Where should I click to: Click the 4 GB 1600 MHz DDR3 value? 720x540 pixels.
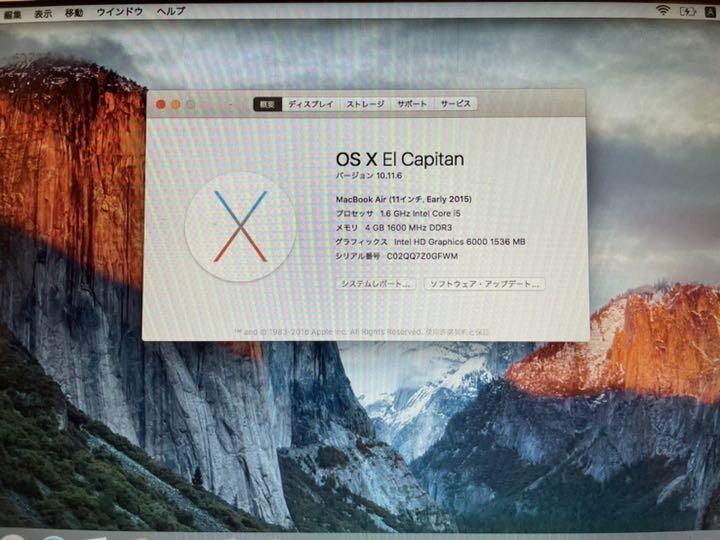[x=409, y=228]
